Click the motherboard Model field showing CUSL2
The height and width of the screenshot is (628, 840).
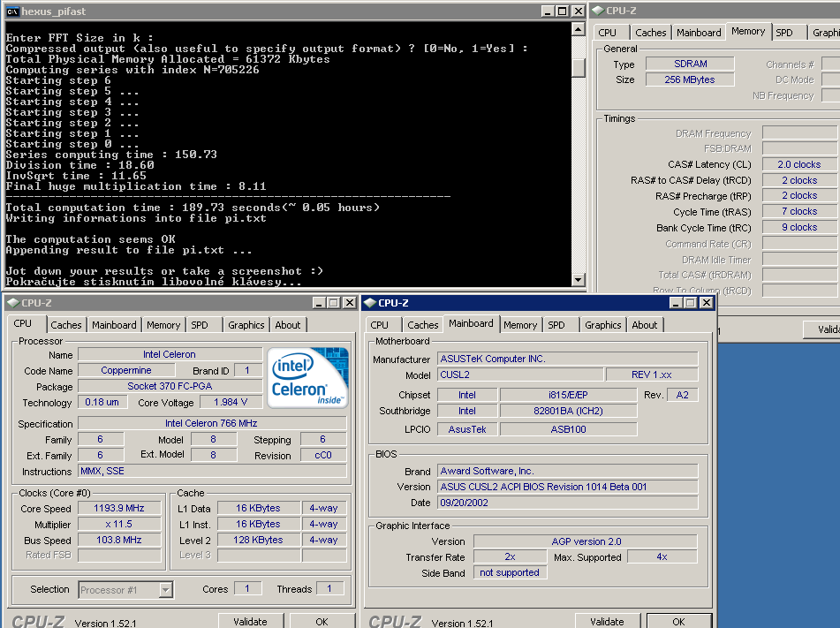coord(521,375)
